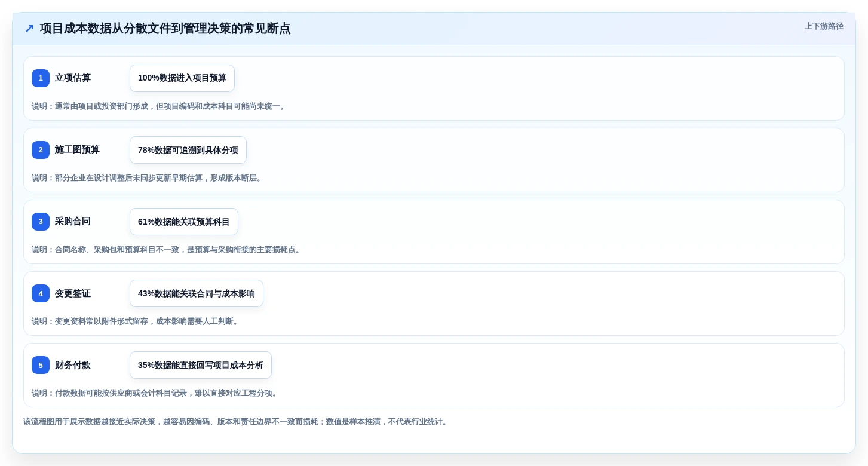This screenshot has height=466, width=868.
Task: Click the note about 形成版本断层
Action: [x=148, y=178]
